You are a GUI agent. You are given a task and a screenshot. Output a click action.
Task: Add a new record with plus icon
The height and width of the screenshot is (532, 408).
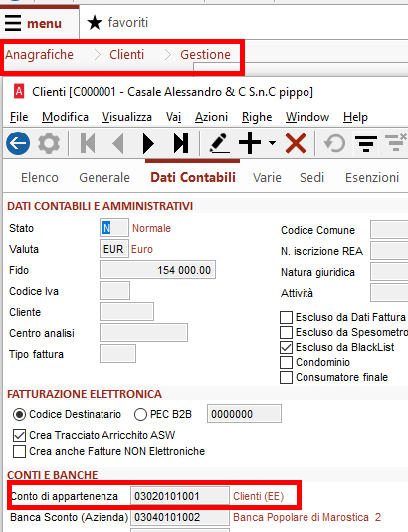(x=250, y=143)
